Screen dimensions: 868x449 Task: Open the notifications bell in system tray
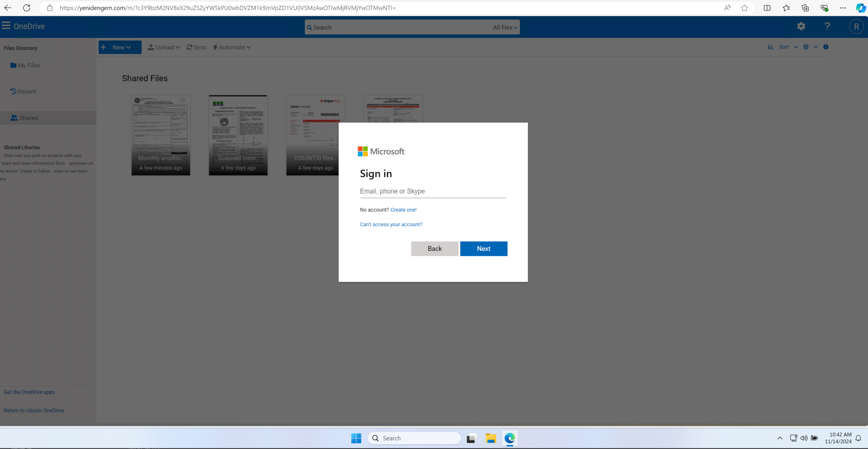coord(858,438)
